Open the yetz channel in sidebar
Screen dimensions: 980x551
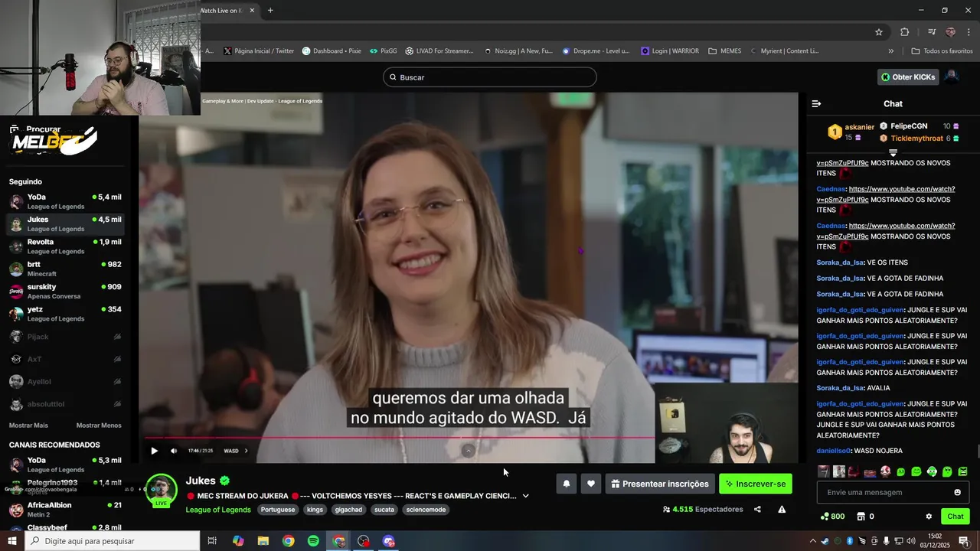[65, 314]
